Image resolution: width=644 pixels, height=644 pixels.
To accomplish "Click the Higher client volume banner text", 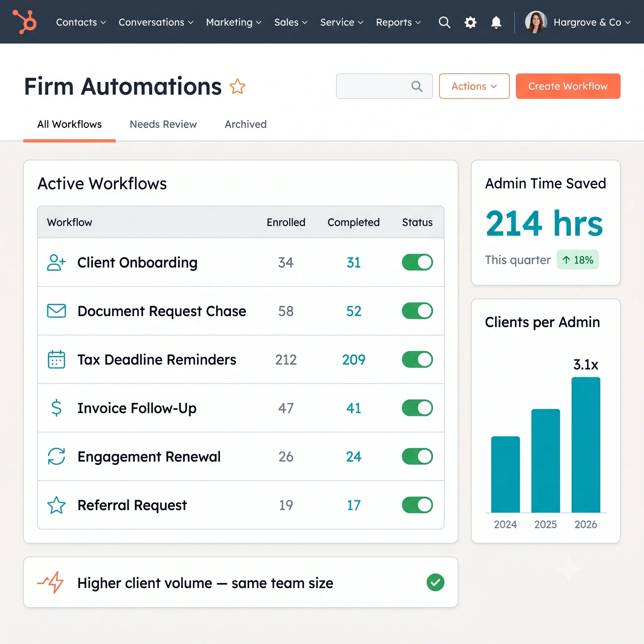I will tap(205, 583).
